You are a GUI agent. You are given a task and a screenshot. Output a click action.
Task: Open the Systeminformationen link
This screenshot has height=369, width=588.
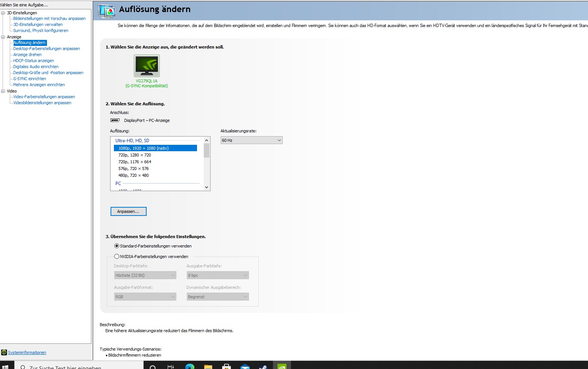coord(27,352)
